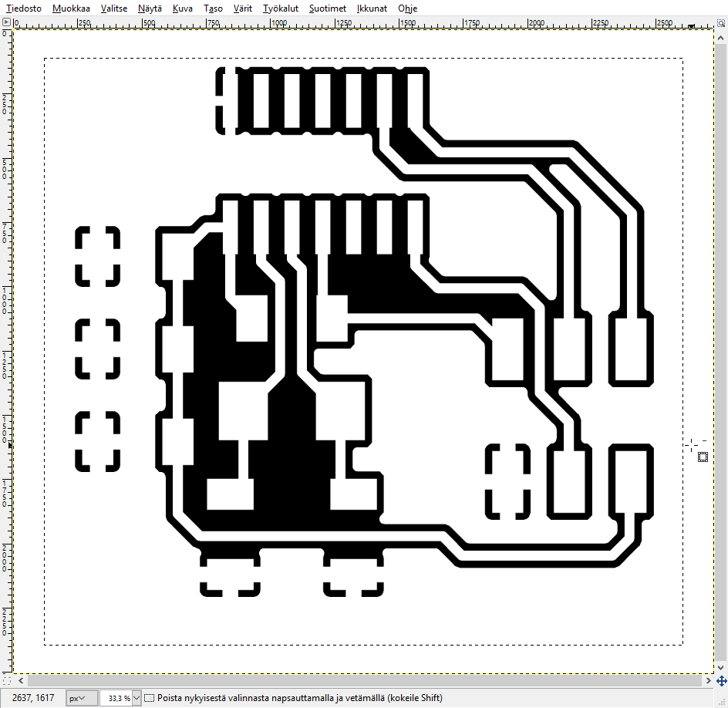Open the zoom level dropdown arrow
The image size is (728, 708).
136,698
